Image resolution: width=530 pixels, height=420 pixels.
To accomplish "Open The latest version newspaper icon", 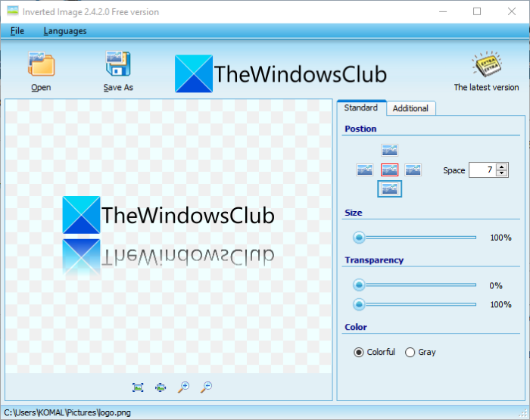I will tap(486, 64).
